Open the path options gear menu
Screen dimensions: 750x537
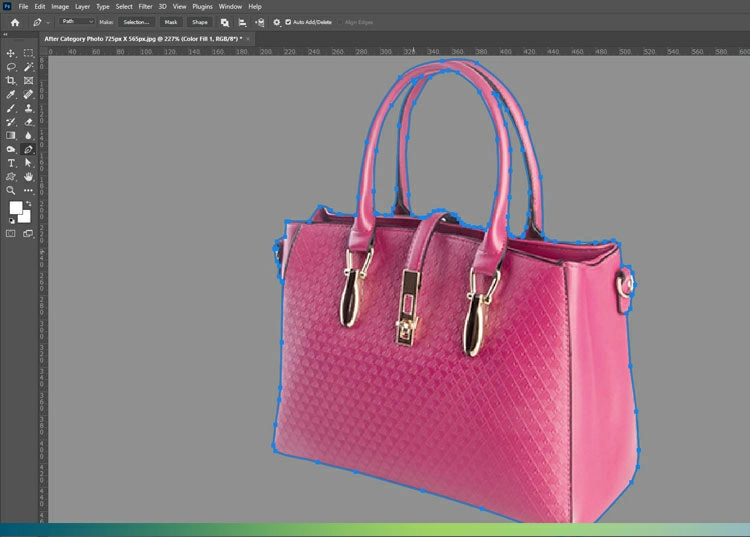(x=277, y=22)
